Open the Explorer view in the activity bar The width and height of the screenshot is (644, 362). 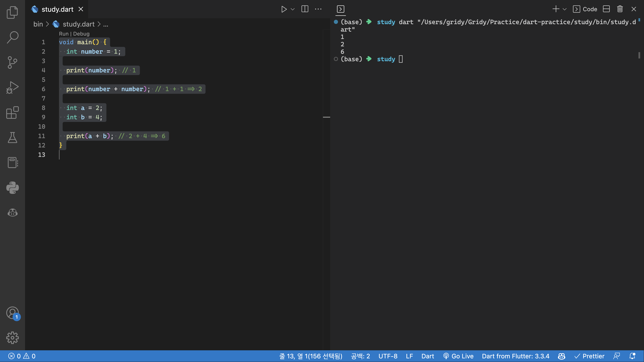pos(12,12)
